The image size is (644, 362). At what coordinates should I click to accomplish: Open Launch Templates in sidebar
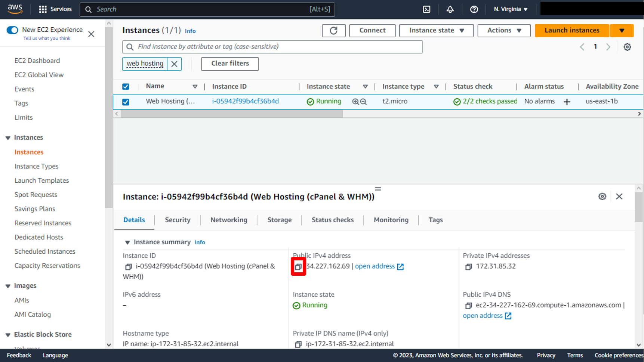[x=41, y=181]
